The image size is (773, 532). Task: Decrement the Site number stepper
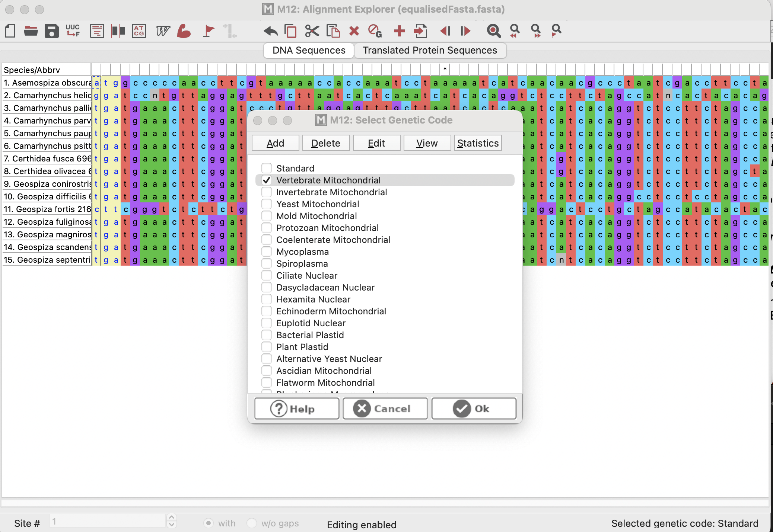[x=172, y=525]
